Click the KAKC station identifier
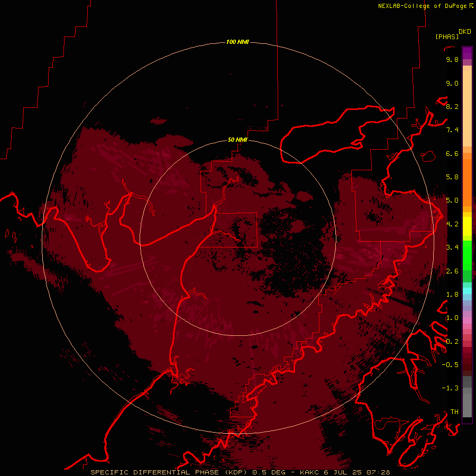 (x=309, y=472)
